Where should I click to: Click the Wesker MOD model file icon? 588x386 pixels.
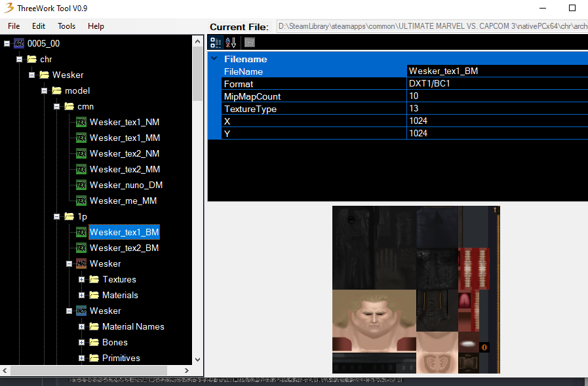(81, 311)
